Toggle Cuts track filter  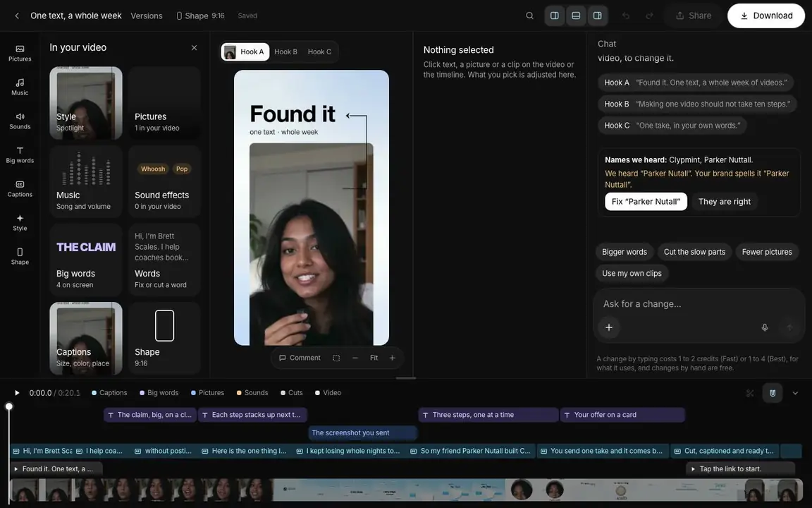pos(292,393)
